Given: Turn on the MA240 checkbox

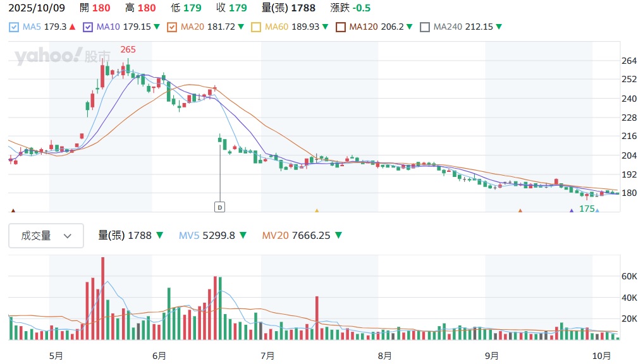Looking at the screenshot, I should coord(425,27).
